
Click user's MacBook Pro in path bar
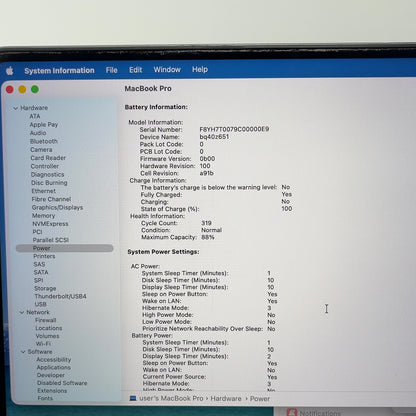pyautogui.click(x=171, y=398)
